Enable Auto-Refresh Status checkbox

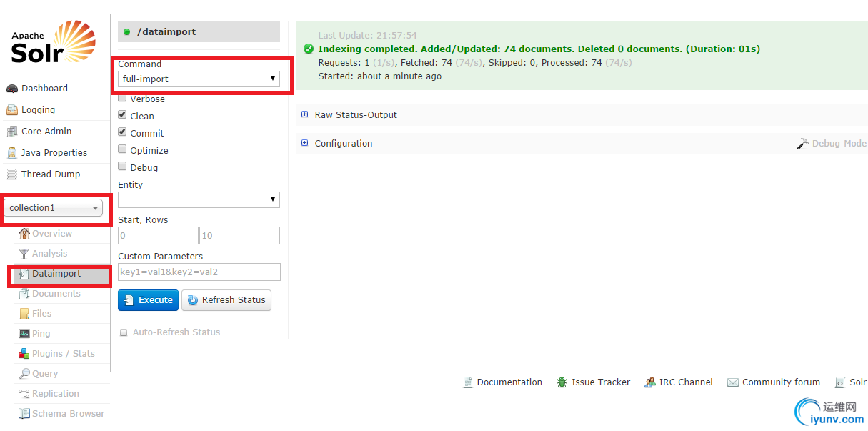[124, 332]
